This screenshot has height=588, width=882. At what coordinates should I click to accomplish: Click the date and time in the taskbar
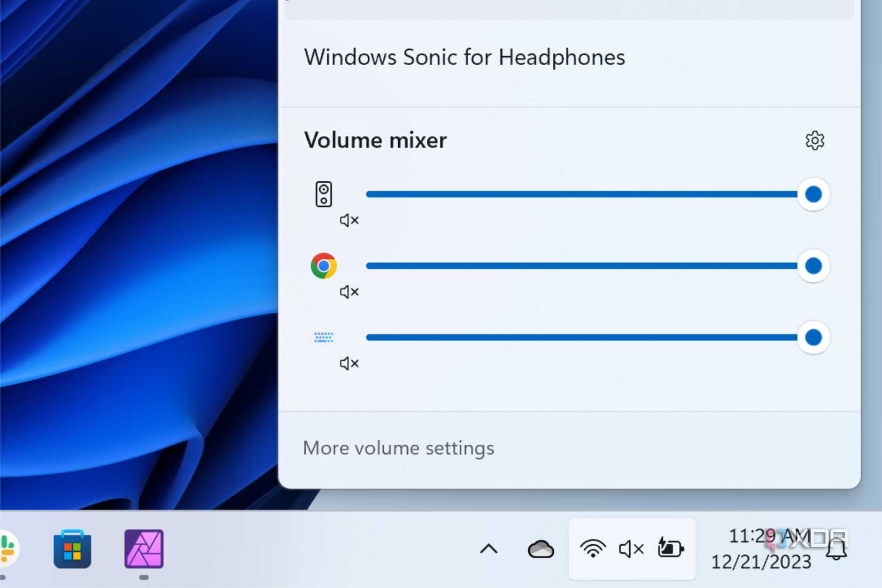[x=761, y=548]
